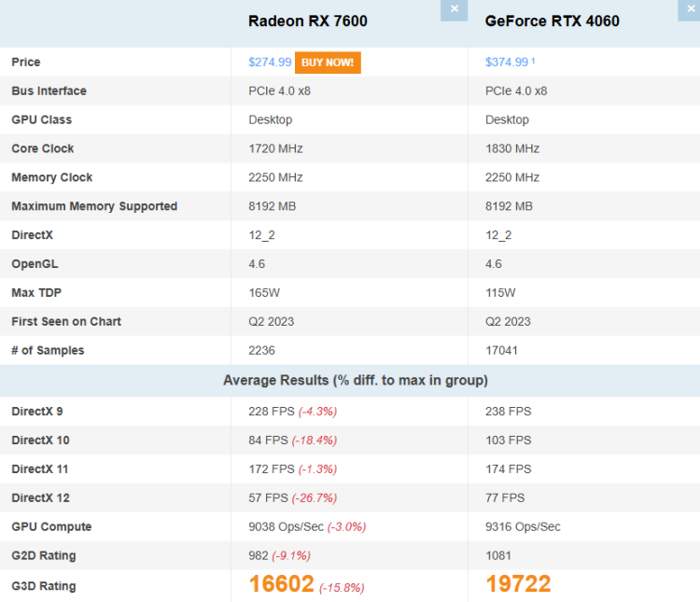Viewport: 700px width, 602px height.
Task: Open the $374.99 price link
Action: (507, 63)
